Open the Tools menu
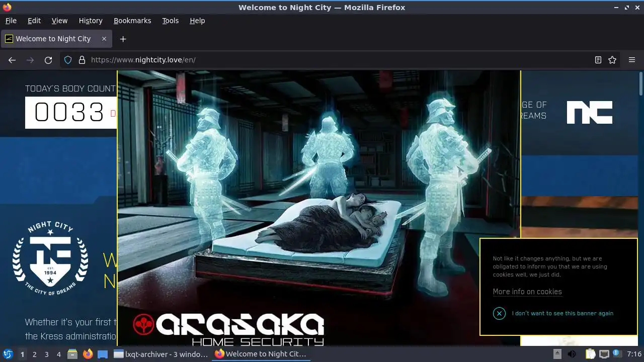Image resolution: width=644 pixels, height=362 pixels. pos(170,21)
